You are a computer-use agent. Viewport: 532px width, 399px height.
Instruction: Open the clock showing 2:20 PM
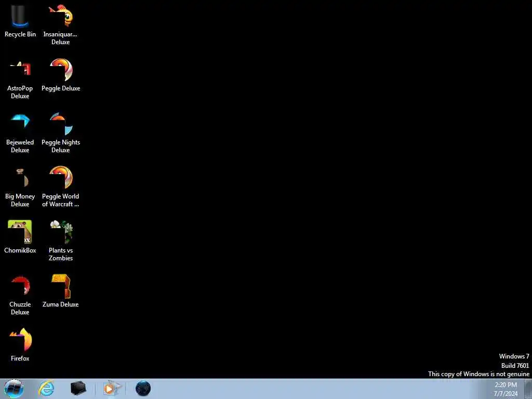pyautogui.click(x=506, y=389)
